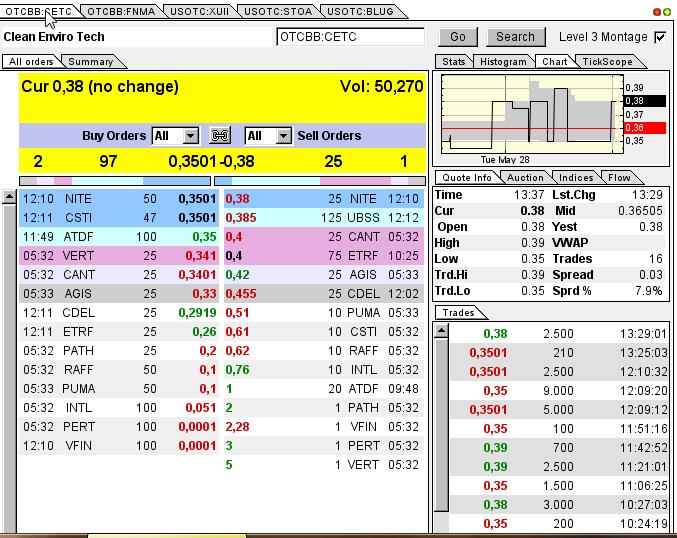Open the Indices tab
This screenshot has width=677, height=538.
(576, 178)
